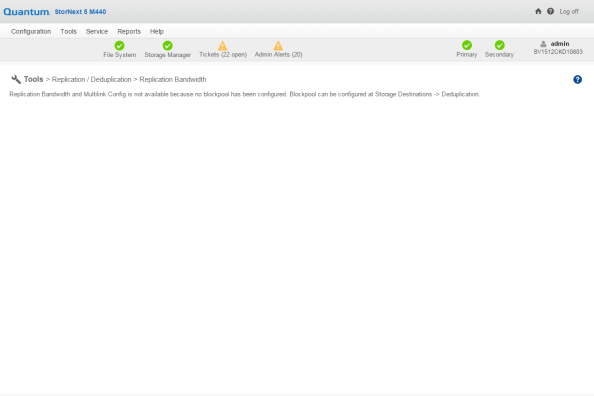
Task: Click the Admin Alerts (20) label
Action: (x=278, y=55)
